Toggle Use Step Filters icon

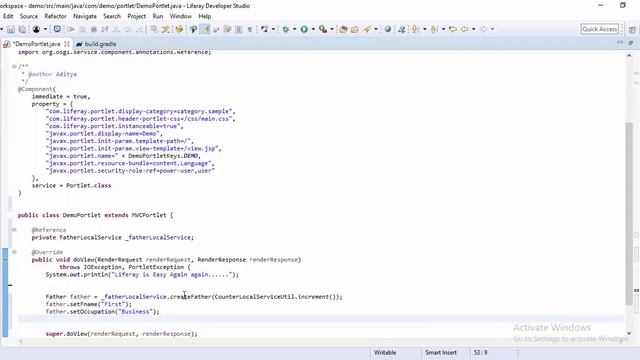click(166, 29)
